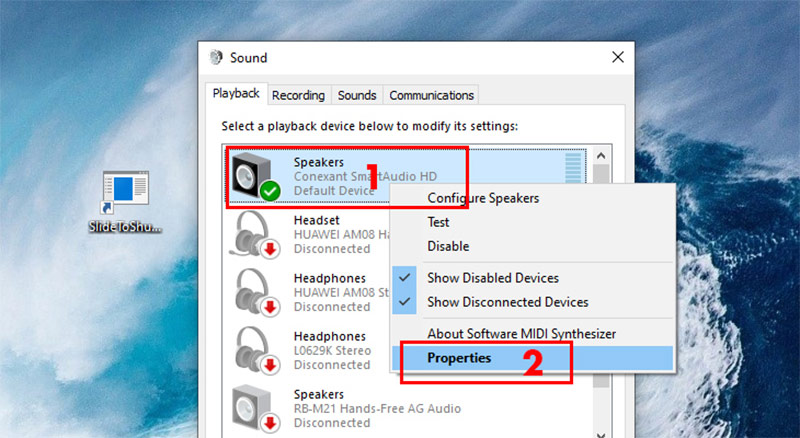Toggle Show Disabled Devices option
Screen dimensions: 800x438
(493, 277)
